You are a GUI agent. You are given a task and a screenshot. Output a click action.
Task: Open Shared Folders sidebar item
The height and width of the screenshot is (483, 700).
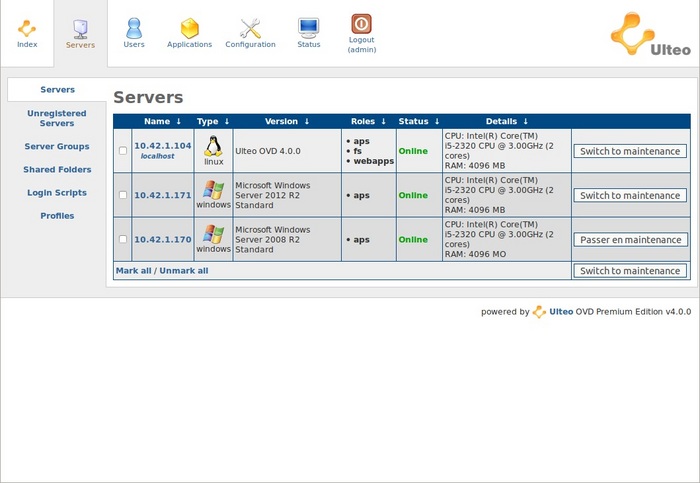tap(57, 170)
